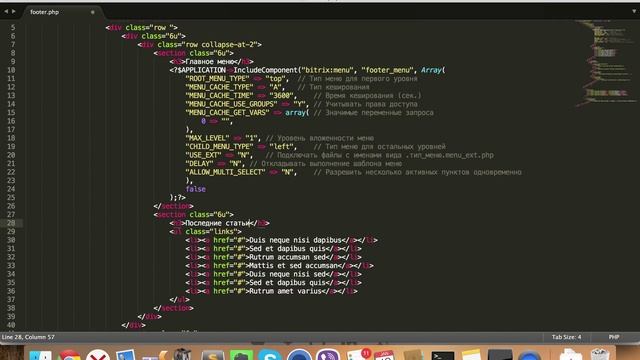
Task: Click "Mattis et sed accumsan" link text
Action: 293,266
